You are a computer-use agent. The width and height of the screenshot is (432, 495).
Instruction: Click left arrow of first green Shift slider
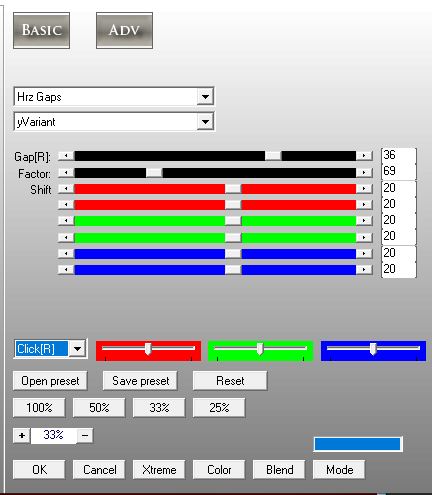tap(66, 221)
